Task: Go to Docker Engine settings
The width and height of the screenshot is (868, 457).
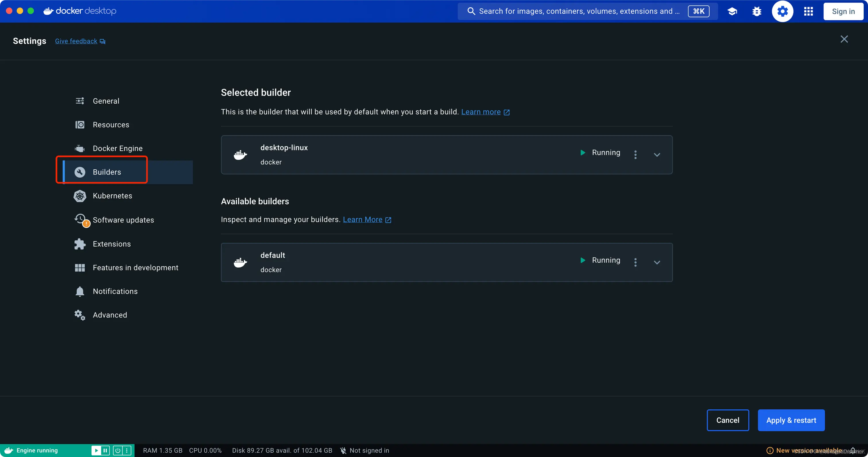Action: (x=117, y=148)
